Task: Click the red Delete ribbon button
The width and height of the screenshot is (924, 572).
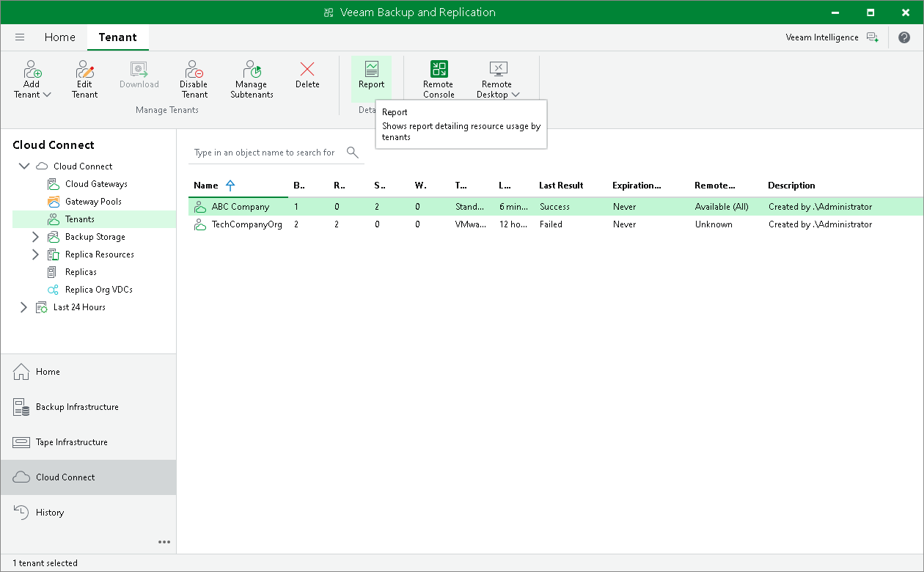Action: point(307,76)
